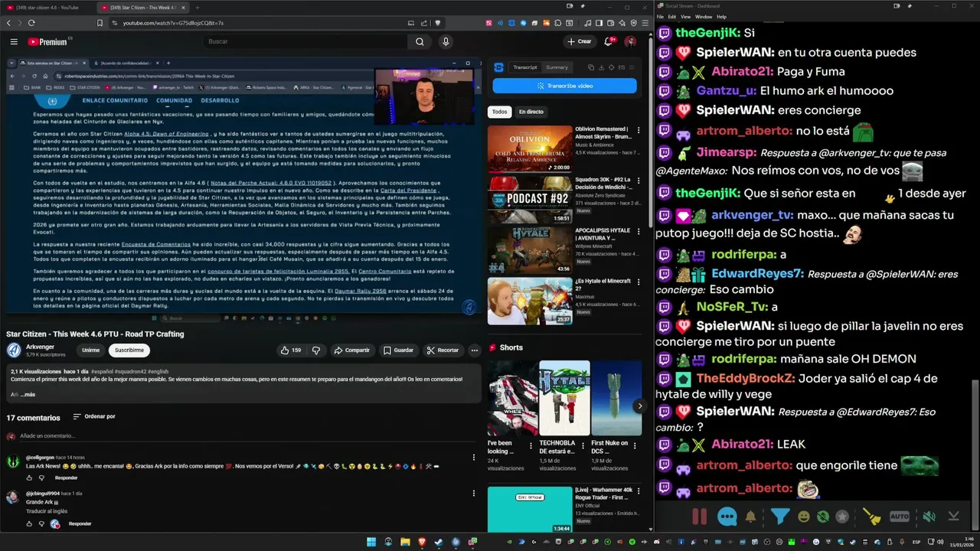This screenshot has height=551, width=980.
Task: Like the @cellgorgon comment
Action: click(x=30, y=478)
